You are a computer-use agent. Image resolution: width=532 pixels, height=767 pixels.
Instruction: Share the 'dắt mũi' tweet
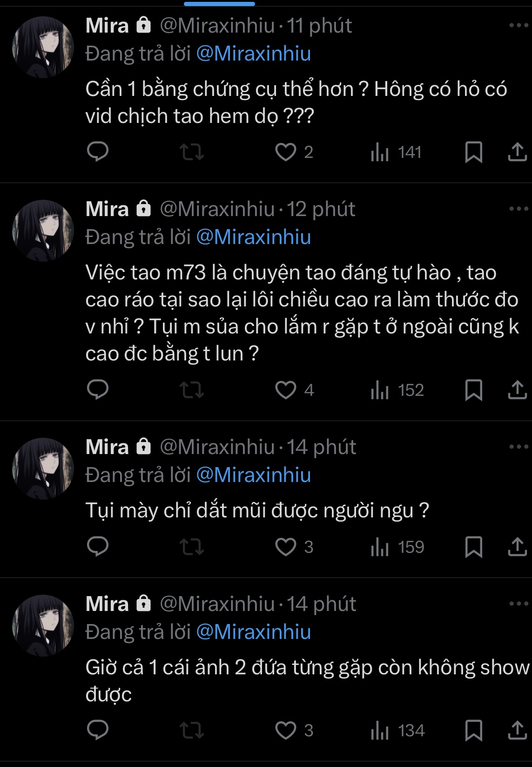517,547
